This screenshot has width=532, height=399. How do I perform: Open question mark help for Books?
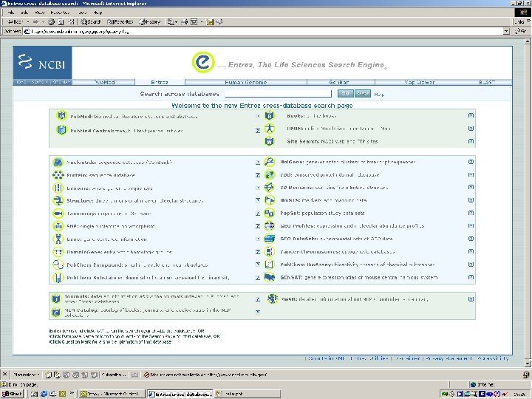click(471, 116)
